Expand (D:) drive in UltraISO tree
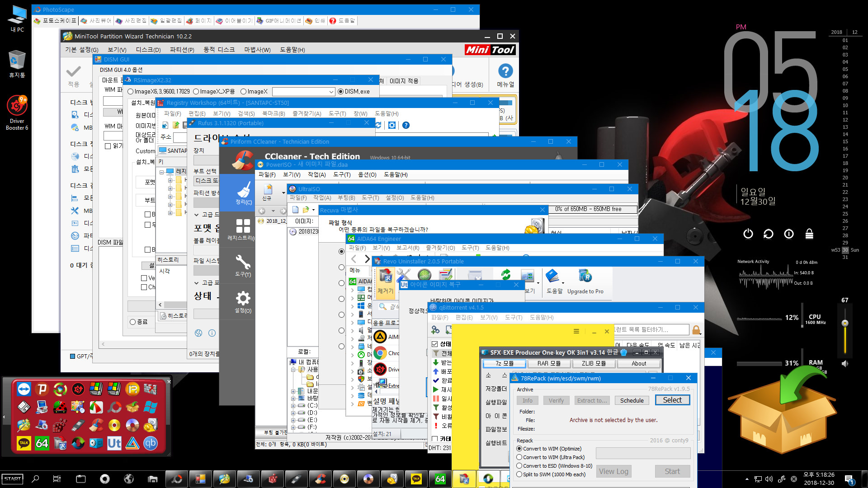The width and height of the screenshot is (868, 488). (x=293, y=413)
